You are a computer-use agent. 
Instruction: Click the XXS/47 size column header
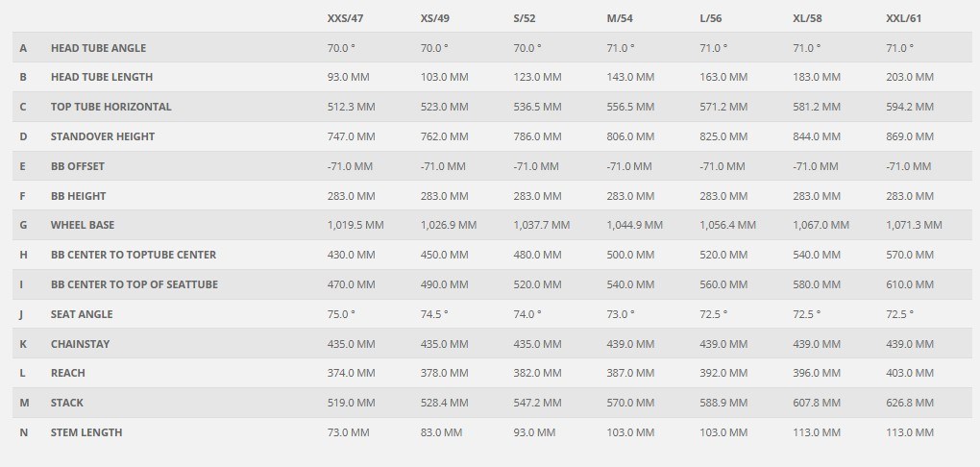click(345, 18)
